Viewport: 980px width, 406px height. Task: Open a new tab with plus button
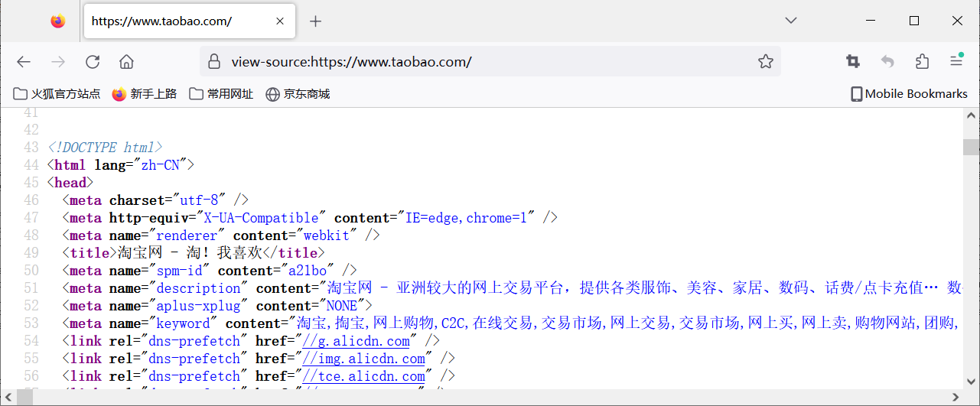[315, 21]
